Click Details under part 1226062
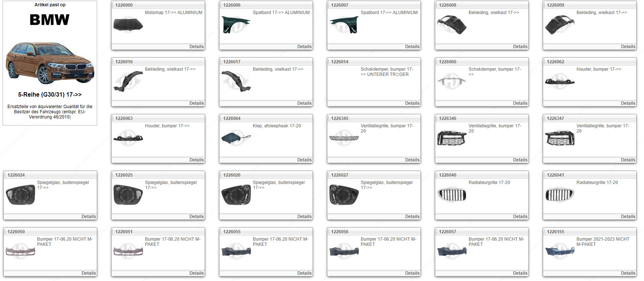The image size is (644, 281). [628, 103]
